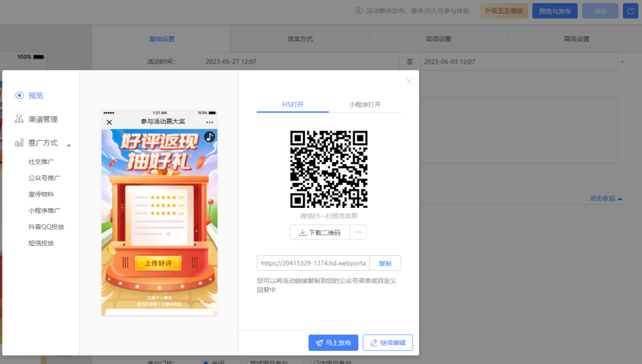Viewport: 642px width, 364px height.
Task: Click the pencil icon on 继续编辑
Action: point(374,343)
